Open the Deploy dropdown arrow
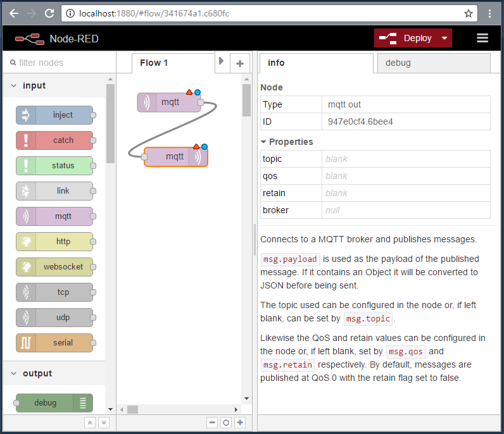 coord(444,38)
